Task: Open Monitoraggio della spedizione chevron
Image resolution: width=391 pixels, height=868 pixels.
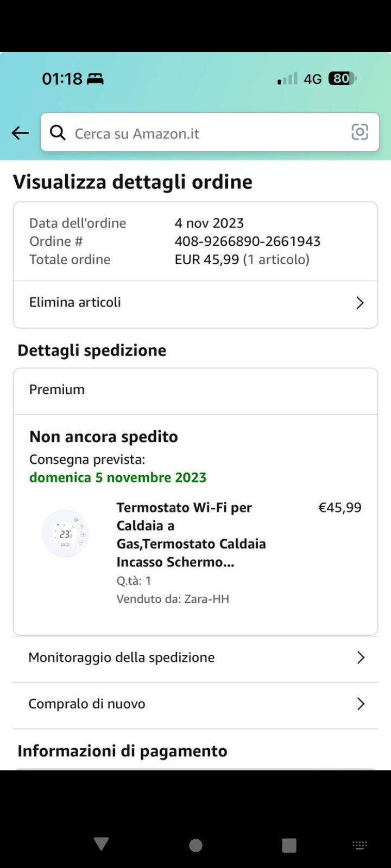Action: point(360,658)
